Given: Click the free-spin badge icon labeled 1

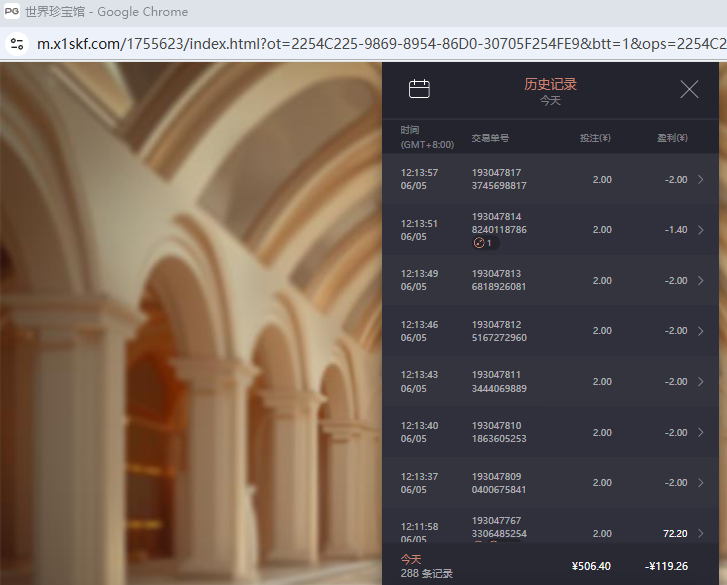Looking at the screenshot, I should click(485, 243).
